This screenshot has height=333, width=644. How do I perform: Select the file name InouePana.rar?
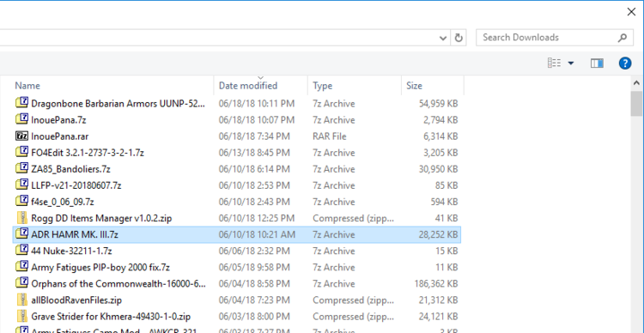click(x=60, y=136)
